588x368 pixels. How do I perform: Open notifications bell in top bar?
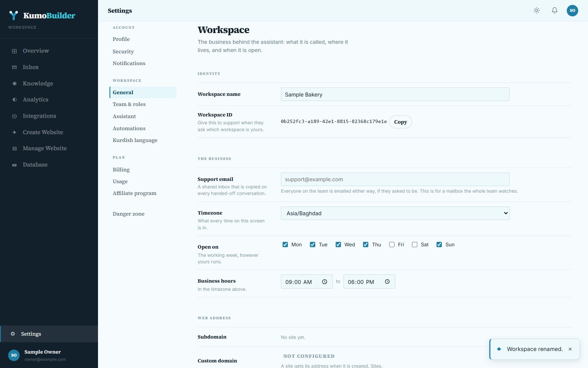point(555,10)
